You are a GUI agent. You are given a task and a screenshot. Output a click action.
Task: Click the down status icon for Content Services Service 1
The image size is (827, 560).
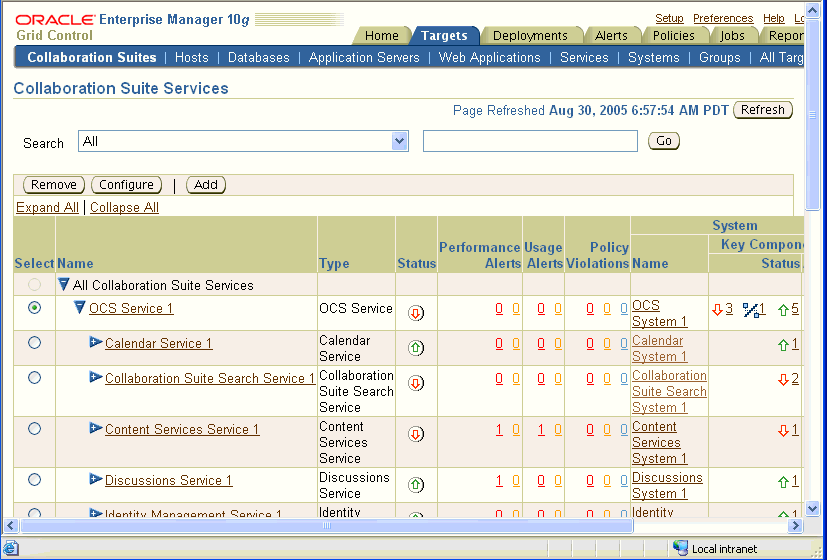416,434
